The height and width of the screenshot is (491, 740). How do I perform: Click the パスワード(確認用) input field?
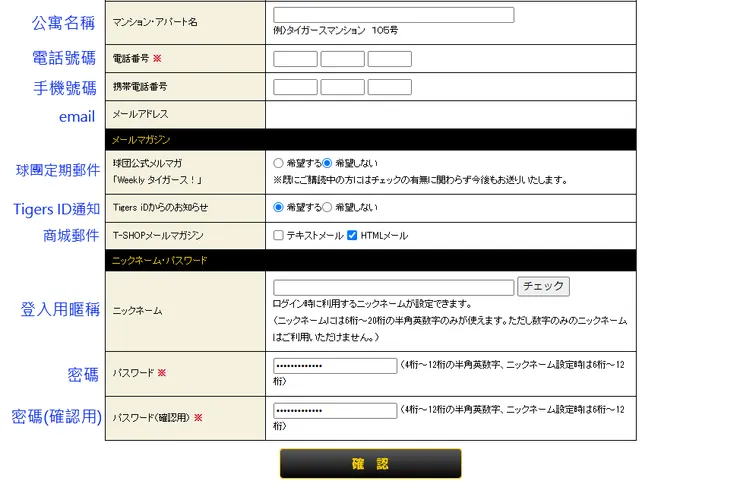335,411
